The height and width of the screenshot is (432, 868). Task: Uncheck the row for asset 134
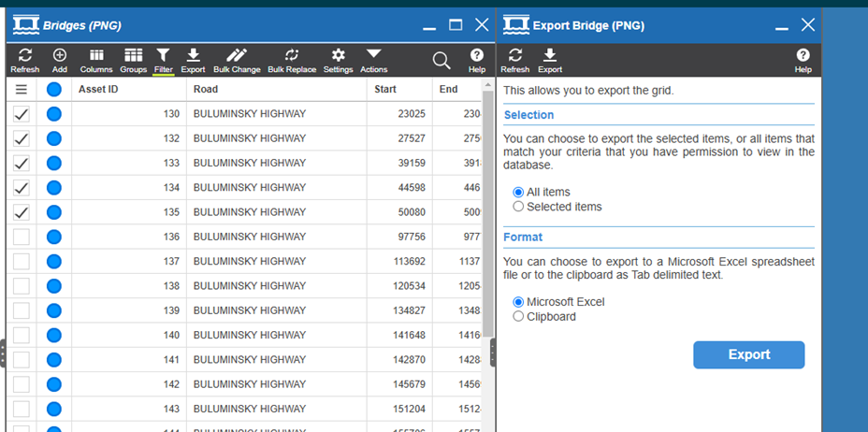coord(21,188)
